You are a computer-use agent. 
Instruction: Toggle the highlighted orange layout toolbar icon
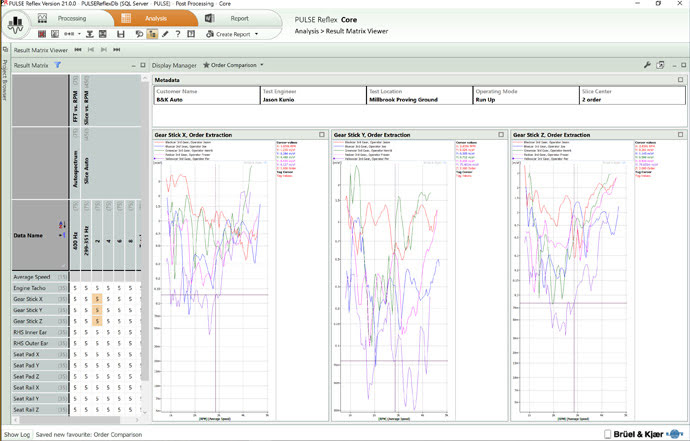point(152,34)
